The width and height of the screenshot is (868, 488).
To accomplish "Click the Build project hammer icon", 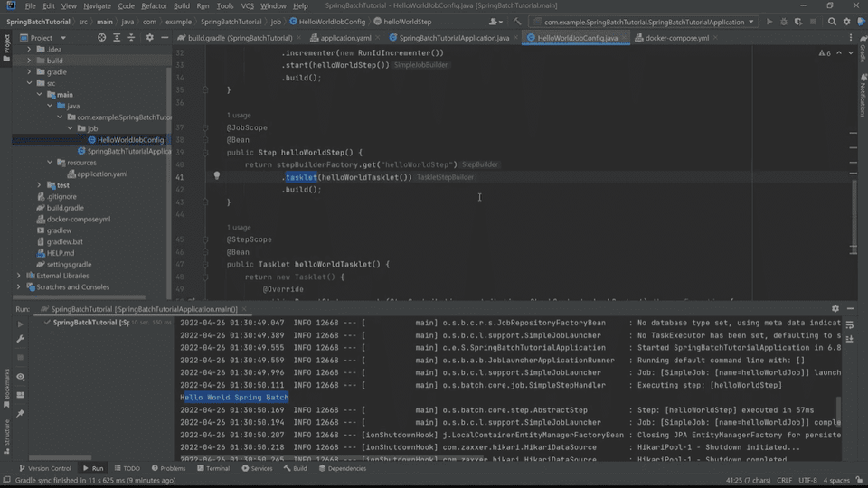I will [x=518, y=22].
